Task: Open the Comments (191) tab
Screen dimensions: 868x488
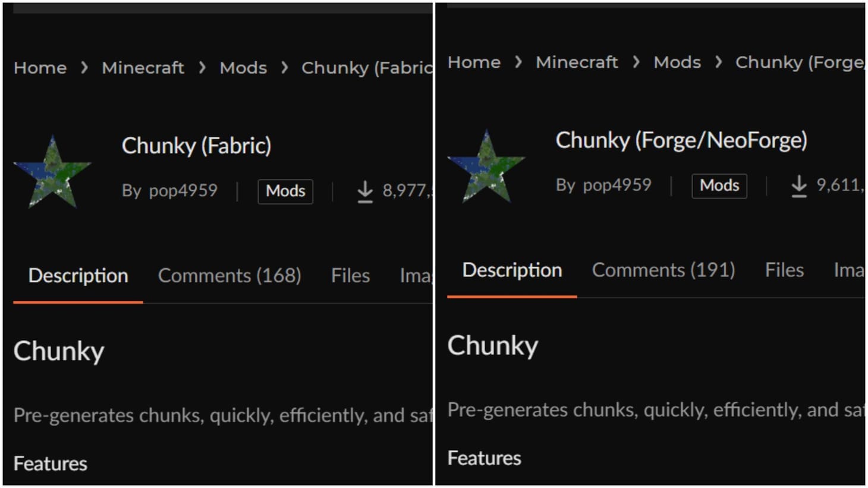Action: 663,270
